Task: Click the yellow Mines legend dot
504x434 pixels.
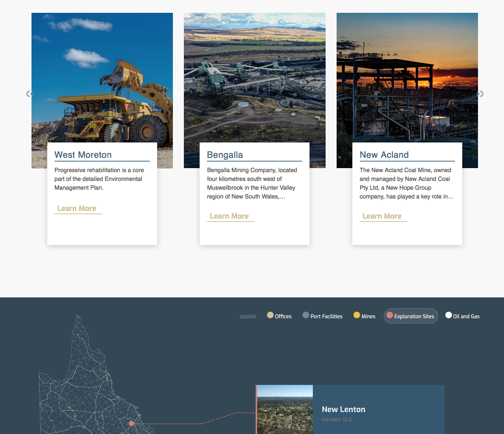Action: (357, 315)
